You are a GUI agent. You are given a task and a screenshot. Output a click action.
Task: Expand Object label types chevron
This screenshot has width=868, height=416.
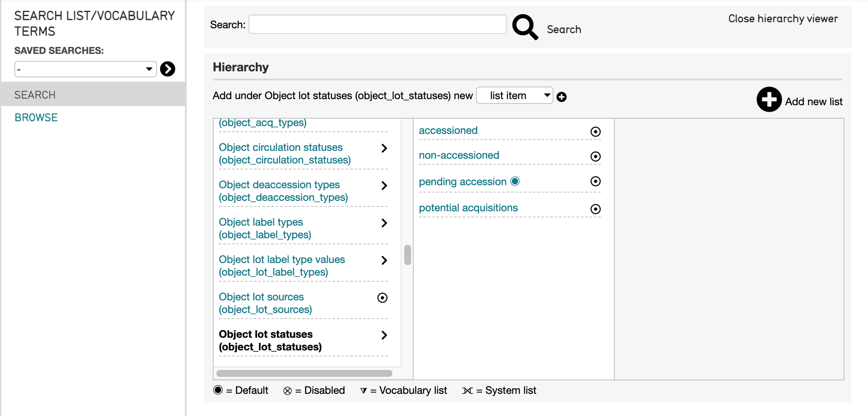(384, 223)
